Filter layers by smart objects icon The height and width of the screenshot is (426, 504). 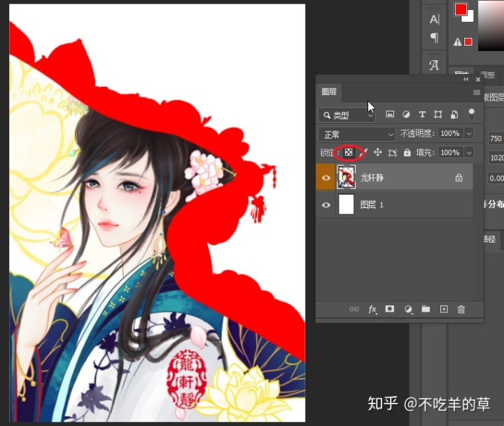coord(454,114)
